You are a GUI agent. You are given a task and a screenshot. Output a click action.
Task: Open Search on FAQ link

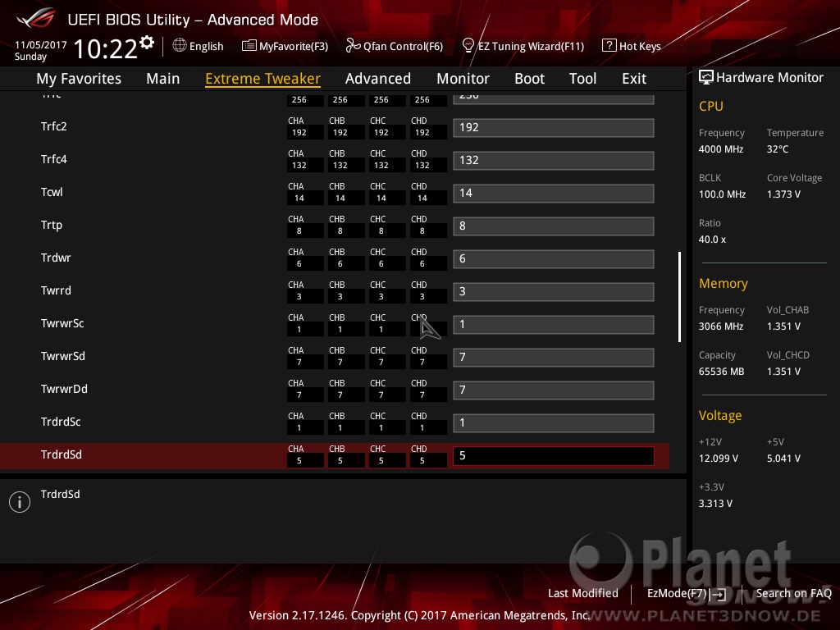(794, 593)
